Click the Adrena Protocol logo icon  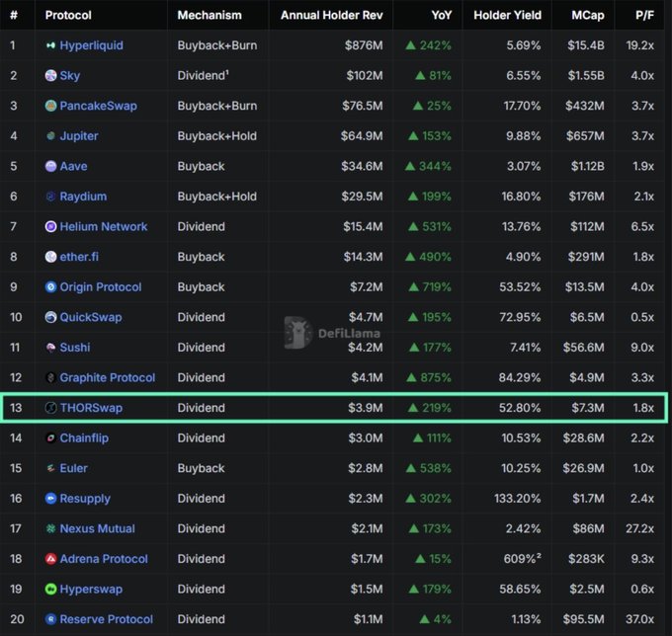(x=50, y=559)
